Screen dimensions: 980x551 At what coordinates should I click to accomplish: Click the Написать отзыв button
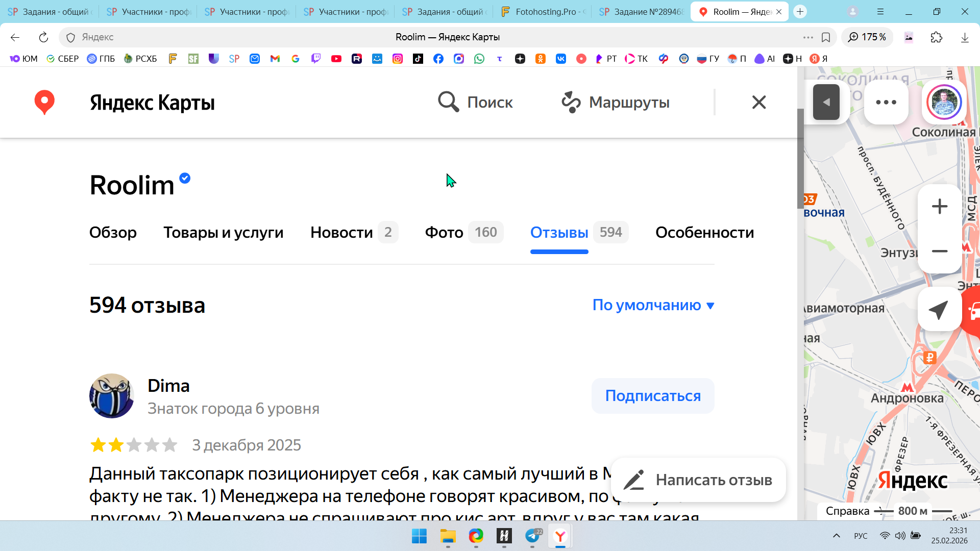(x=698, y=480)
